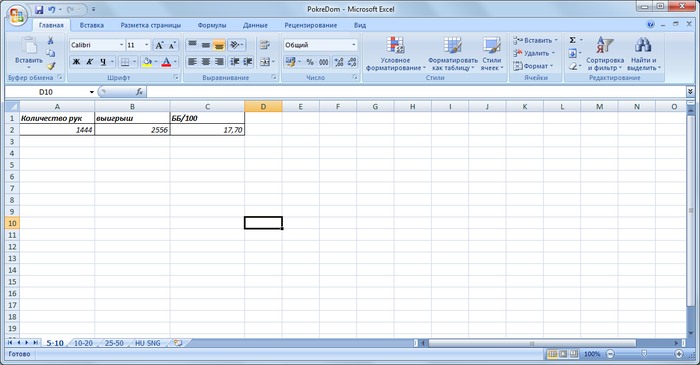Click Форматировать как таблицу button
This screenshot has height=365, width=700.
[453, 53]
